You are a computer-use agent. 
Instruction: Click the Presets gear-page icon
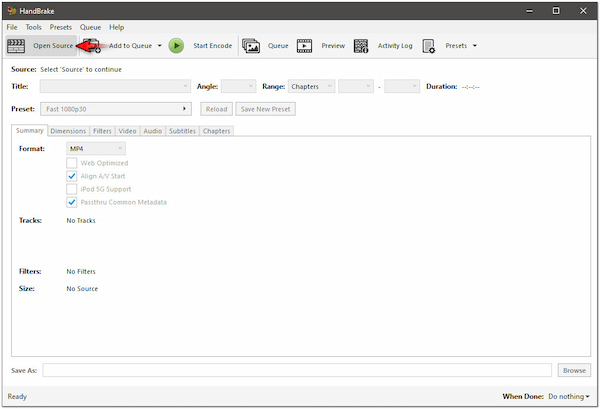click(x=429, y=45)
